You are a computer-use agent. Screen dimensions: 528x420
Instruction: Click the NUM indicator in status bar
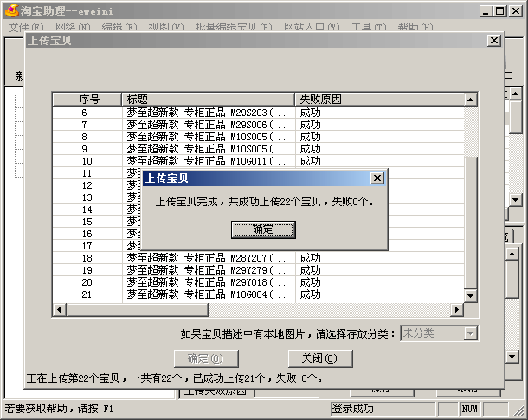click(x=469, y=409)
